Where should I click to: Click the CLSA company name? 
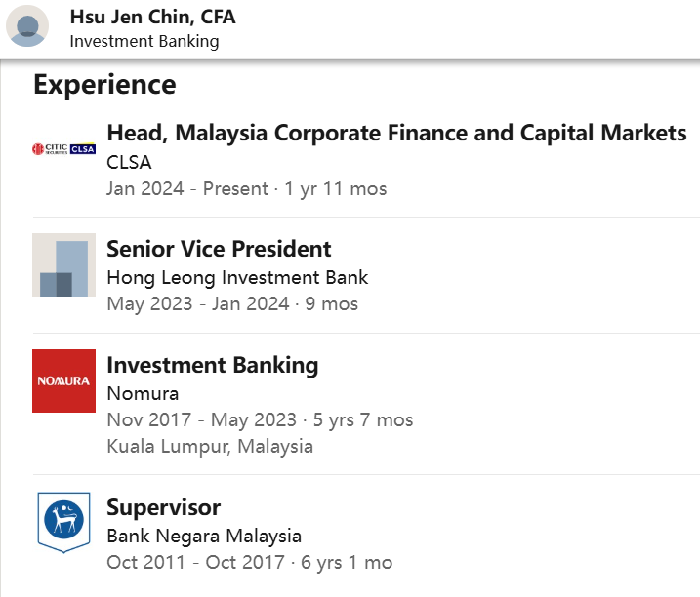pyautogui.click(x=129, y=161)
